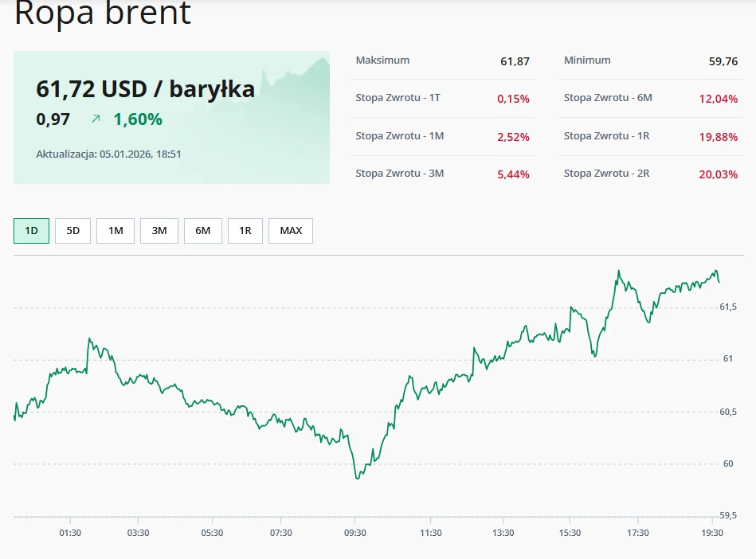The image size is (756, 559).
Task: Click the 12,04% six-month return value
Action: [719, 99]
